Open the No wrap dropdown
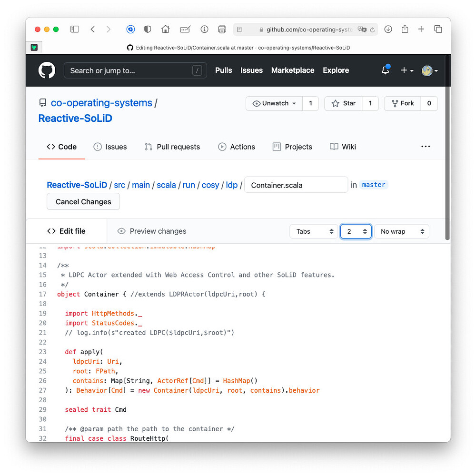476x476 pixels. pyautogui.click(x=401, y=231)
